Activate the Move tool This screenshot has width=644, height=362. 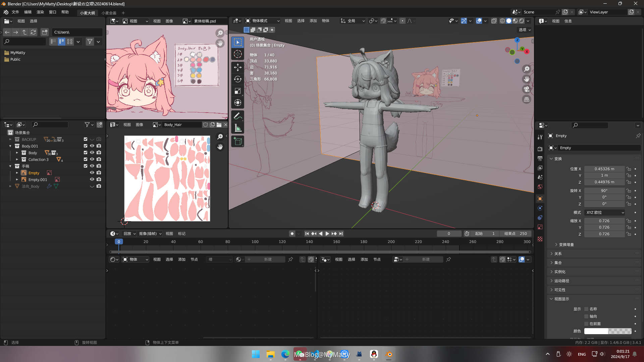(238, 67)
